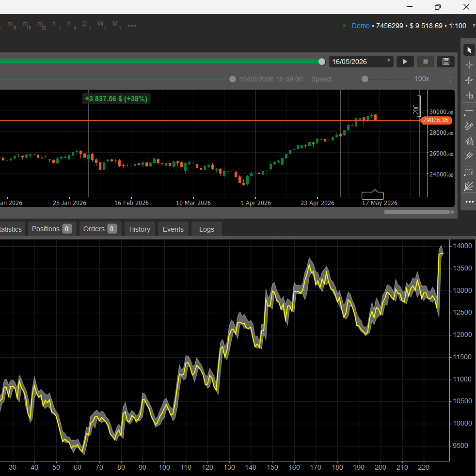Select the Fibonacci fan tool

pos(469,186)
